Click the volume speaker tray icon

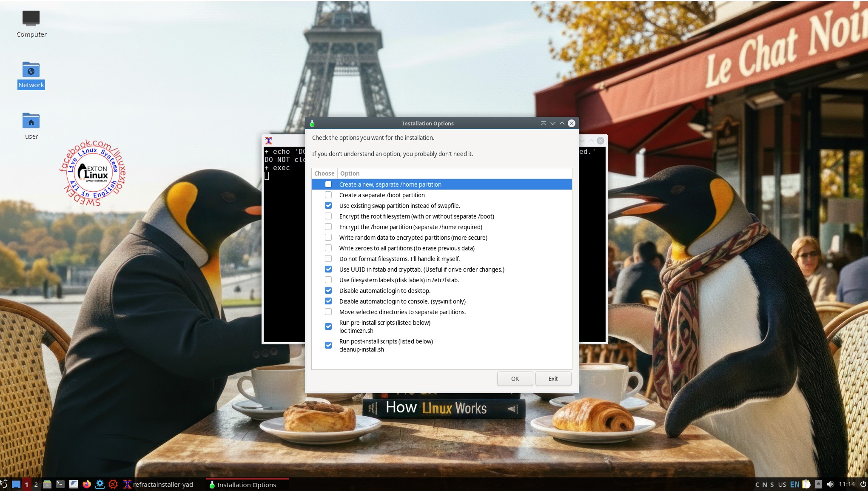[x=830, y=484]
